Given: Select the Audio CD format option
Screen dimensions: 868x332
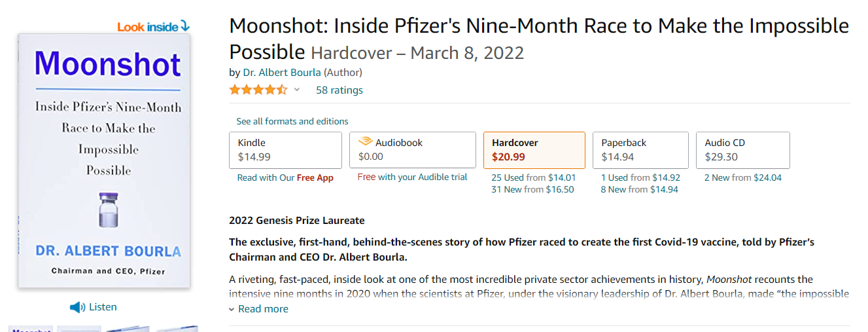Looking at the screenshot, I should click(743, 150).
